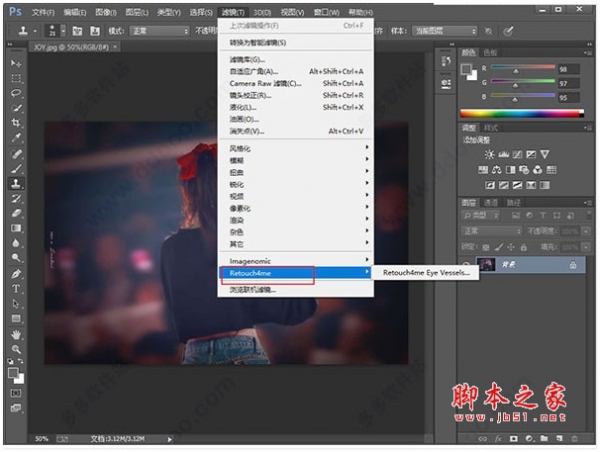This screenshot has width=600, height=452.
Task: Switch to the 色板 Swatches tab
Action: (x=491, y=52)
